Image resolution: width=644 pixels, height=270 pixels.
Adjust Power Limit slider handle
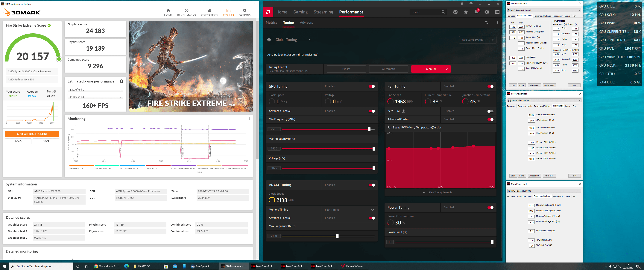[x=492, y=242]
